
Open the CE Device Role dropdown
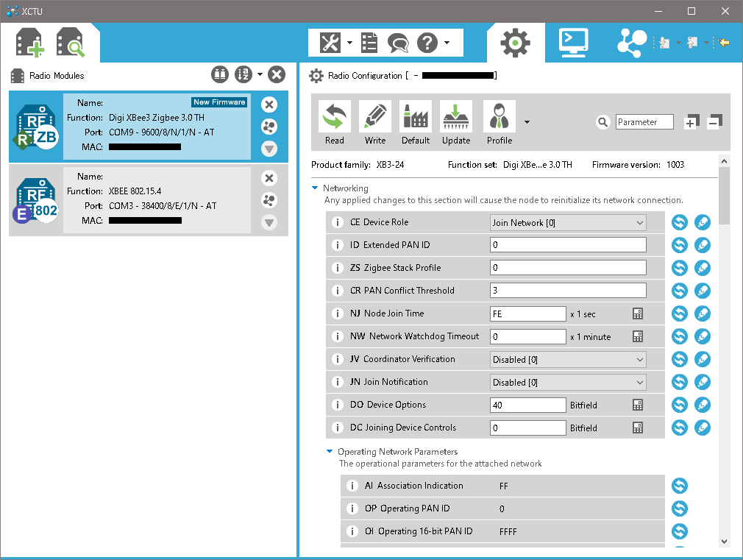point(568,222)
